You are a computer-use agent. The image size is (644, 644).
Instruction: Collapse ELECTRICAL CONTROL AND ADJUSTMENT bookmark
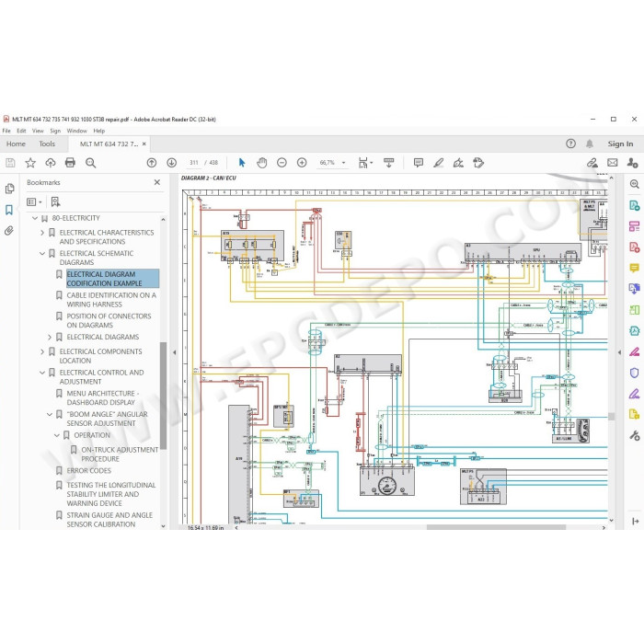pyautogui.click(x=42, y=373)
